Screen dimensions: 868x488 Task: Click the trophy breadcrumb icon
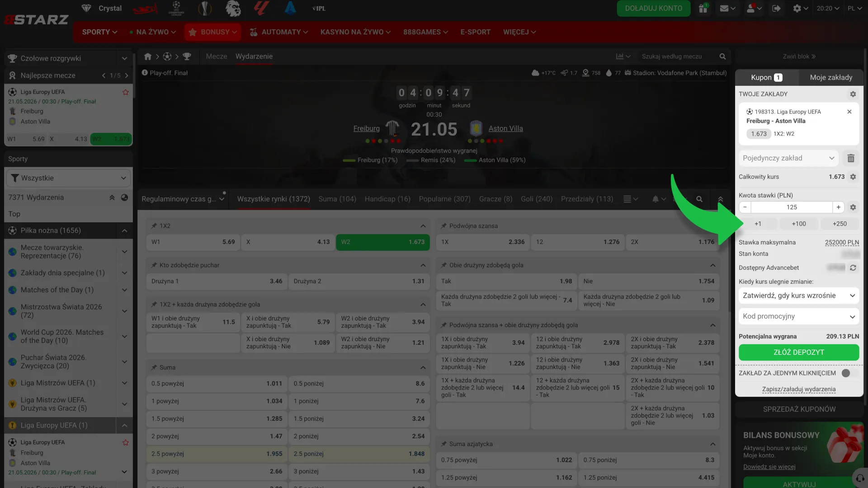187,56
